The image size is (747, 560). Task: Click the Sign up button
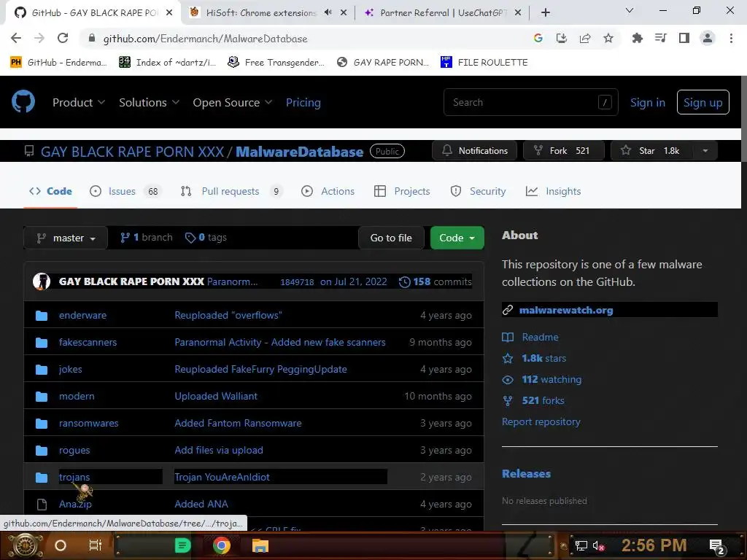coord(703,102)
